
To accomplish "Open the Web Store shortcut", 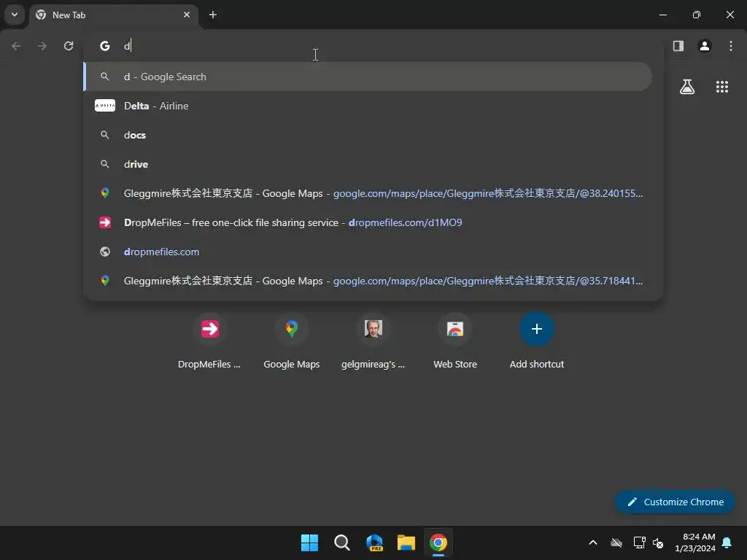I will coord(455,341).
